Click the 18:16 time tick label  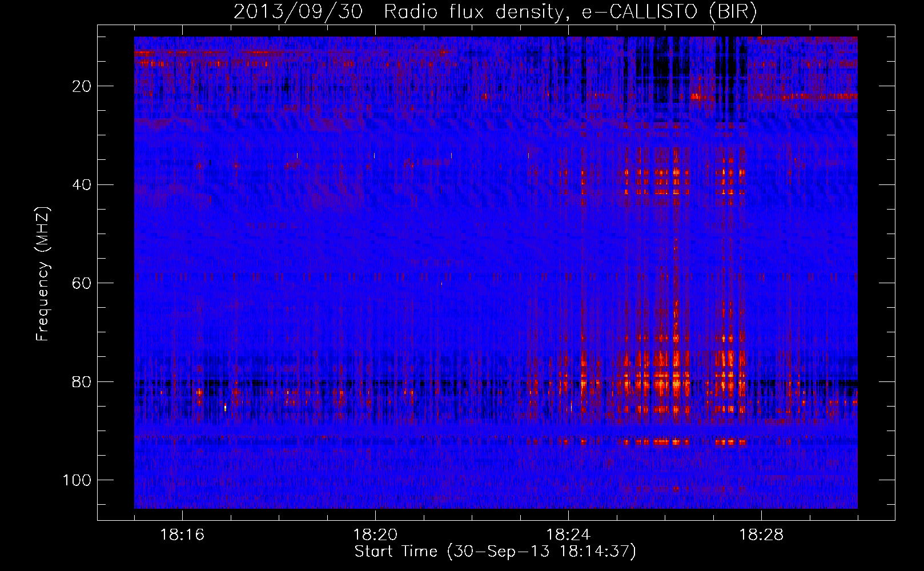coord(182,535)
